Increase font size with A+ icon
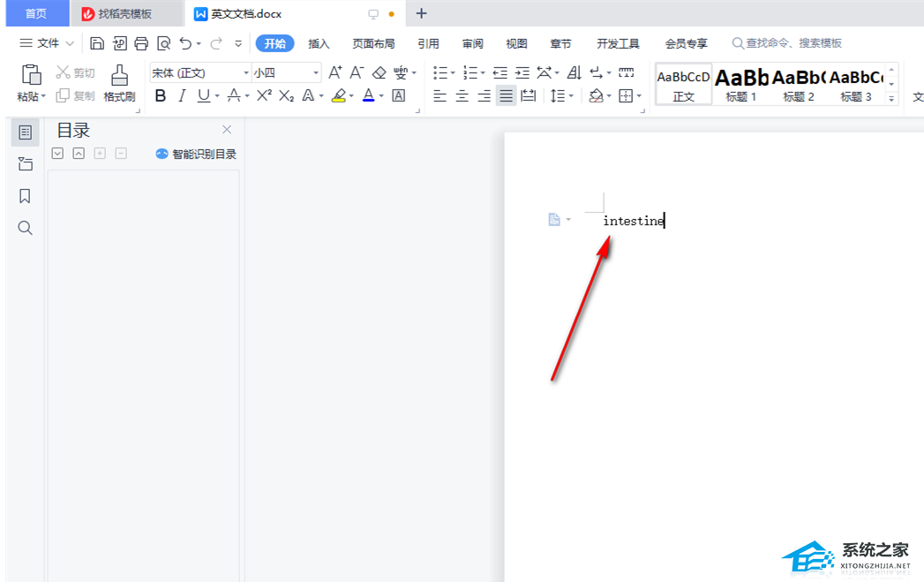The height and width of the screenshot is (582, 924). tap(335, 72)
